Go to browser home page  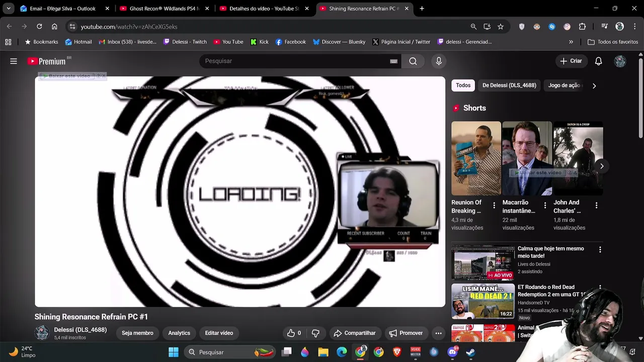tap(54, 26)
